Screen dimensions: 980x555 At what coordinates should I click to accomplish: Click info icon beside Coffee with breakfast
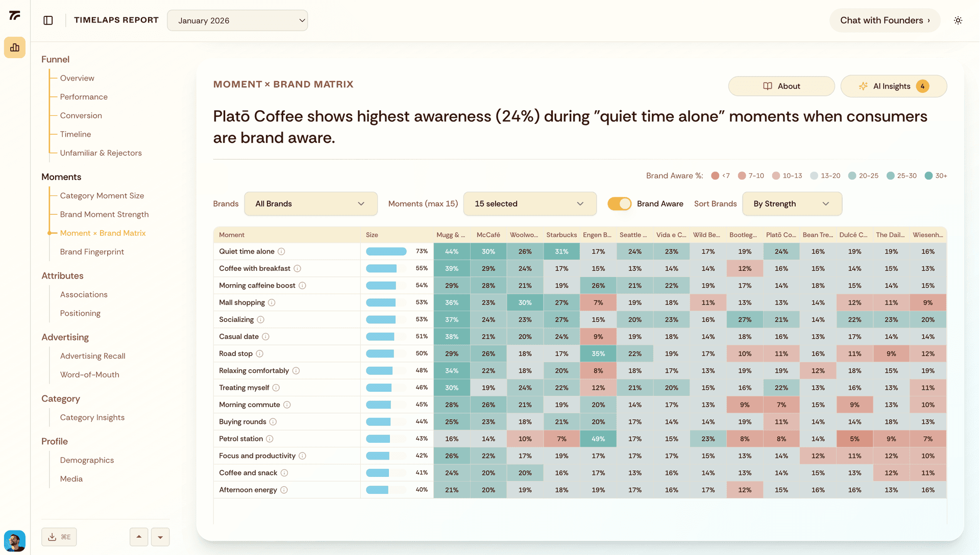297,268
